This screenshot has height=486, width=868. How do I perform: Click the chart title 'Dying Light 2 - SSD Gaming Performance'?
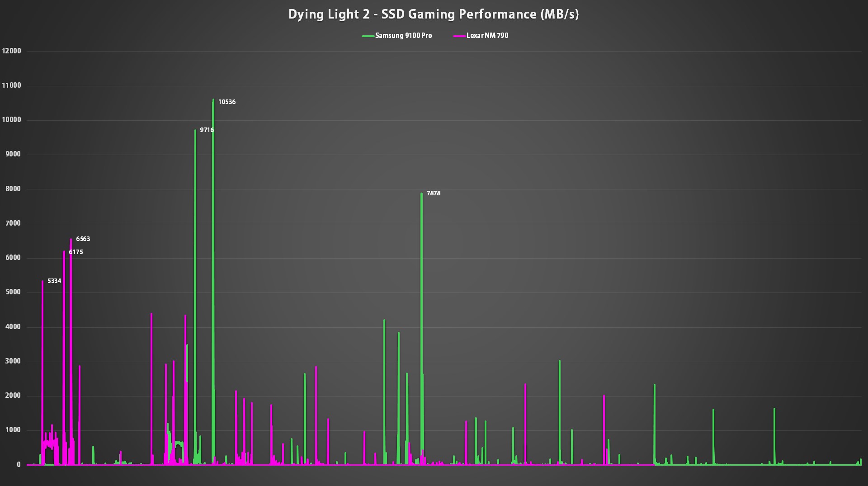point(434,14)
